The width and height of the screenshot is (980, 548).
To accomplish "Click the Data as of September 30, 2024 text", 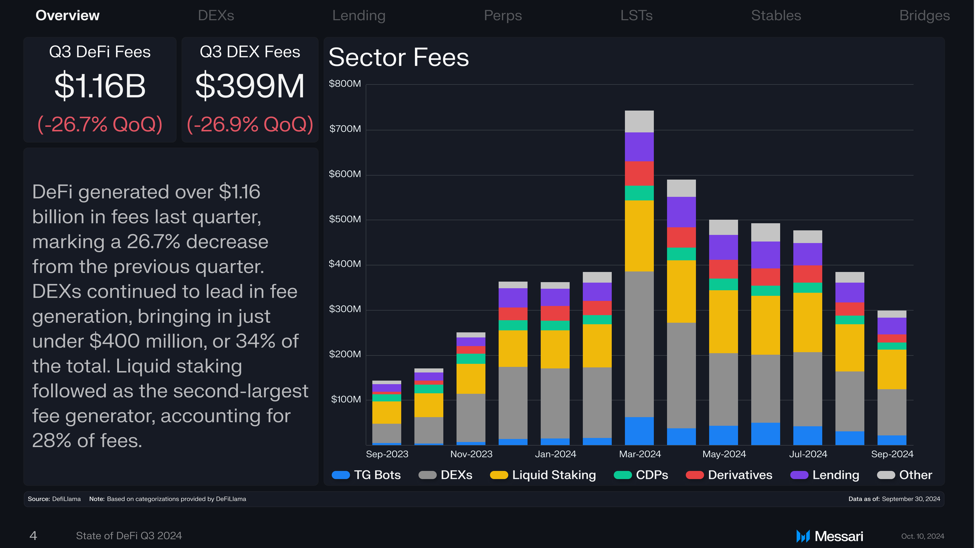I will tap(894, 499).
